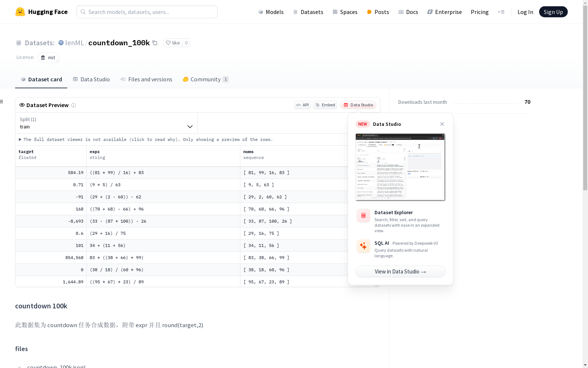Click the Log In link
588x368 pixels.
click(x=525, y=12)
